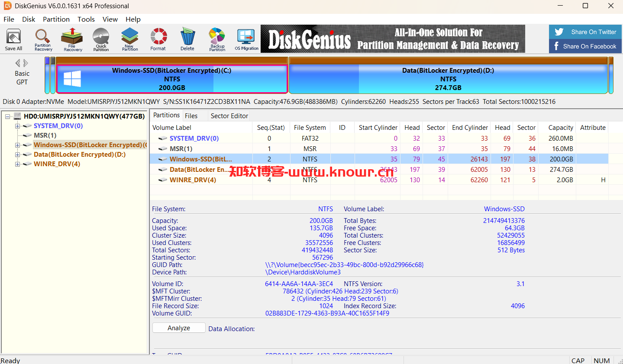This screenshot has height=364, width=623.
Task: Go to the previous disk arrow
Action: tap(18, 63)
